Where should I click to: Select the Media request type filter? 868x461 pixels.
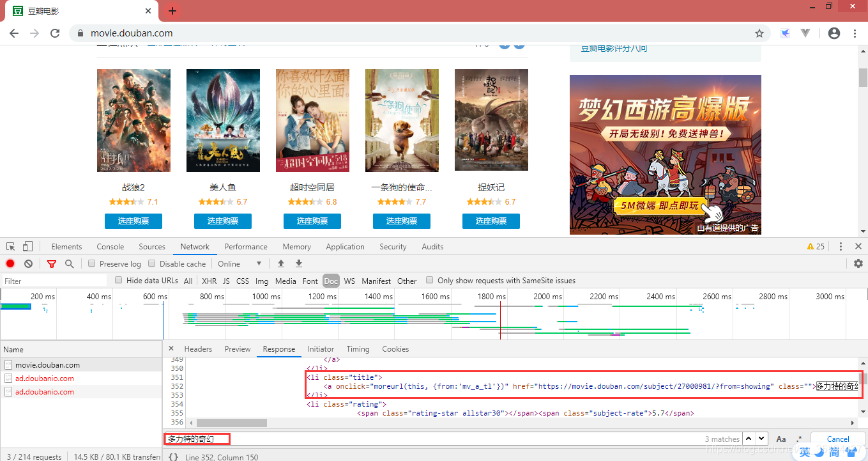coord(286,281)
